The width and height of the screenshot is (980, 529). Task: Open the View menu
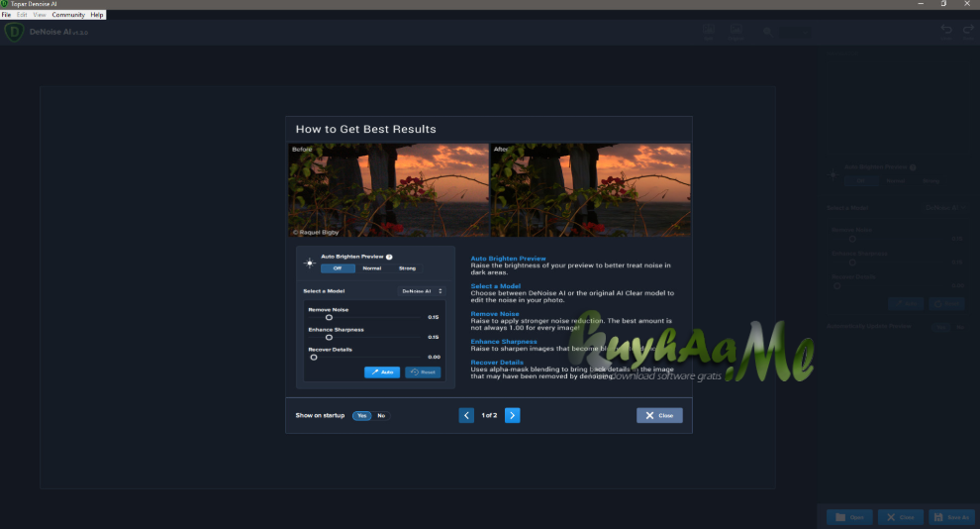[40, 15]
